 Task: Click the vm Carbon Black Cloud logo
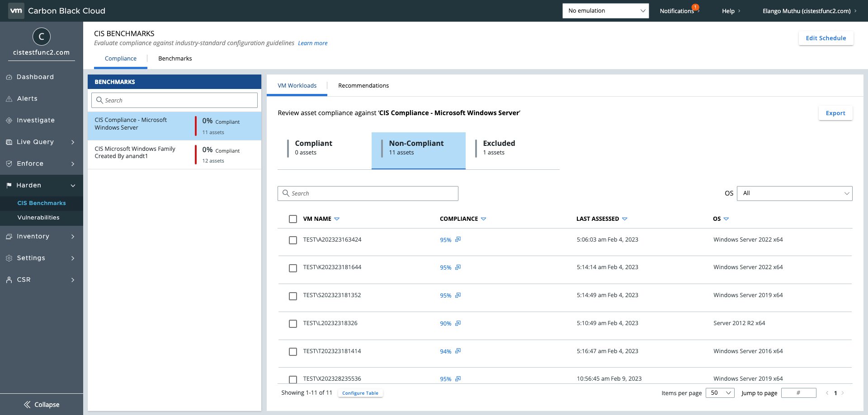pyautogui.click(x=16, y=11)
